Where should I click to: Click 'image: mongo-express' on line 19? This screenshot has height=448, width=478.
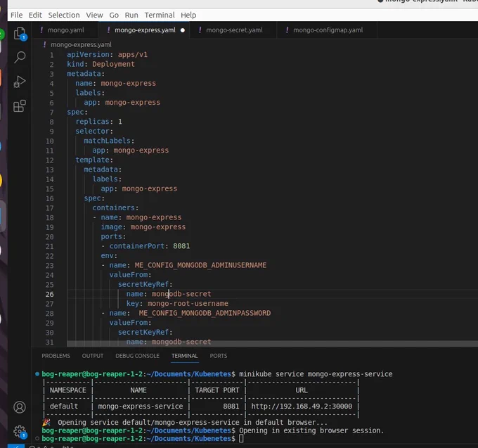(143, 227)
